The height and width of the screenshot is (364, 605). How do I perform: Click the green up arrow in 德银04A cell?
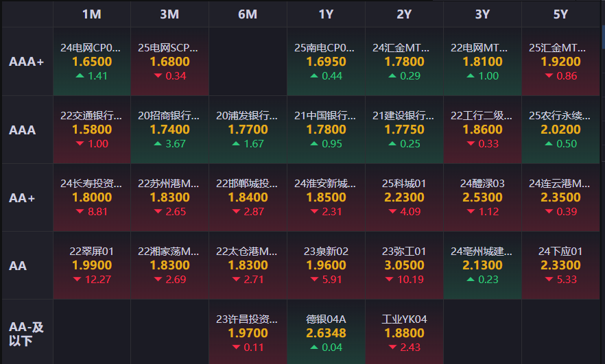pos(314,348)
